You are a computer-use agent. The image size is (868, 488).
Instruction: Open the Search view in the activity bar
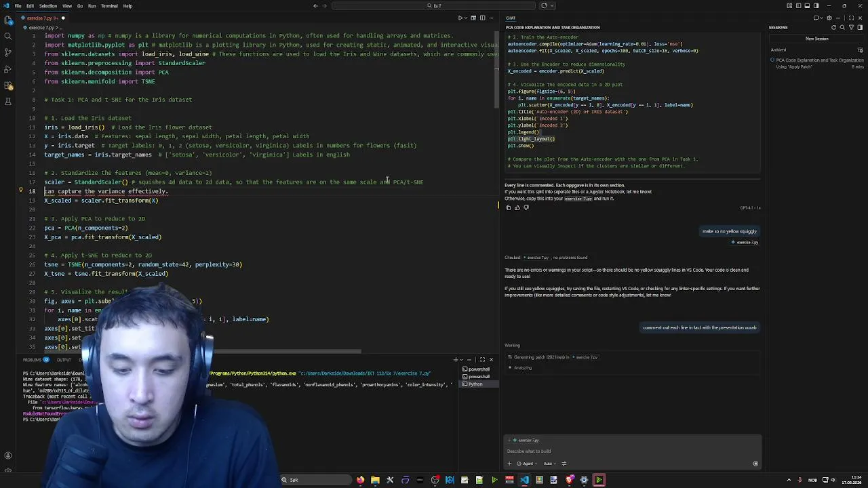[8, 37]
